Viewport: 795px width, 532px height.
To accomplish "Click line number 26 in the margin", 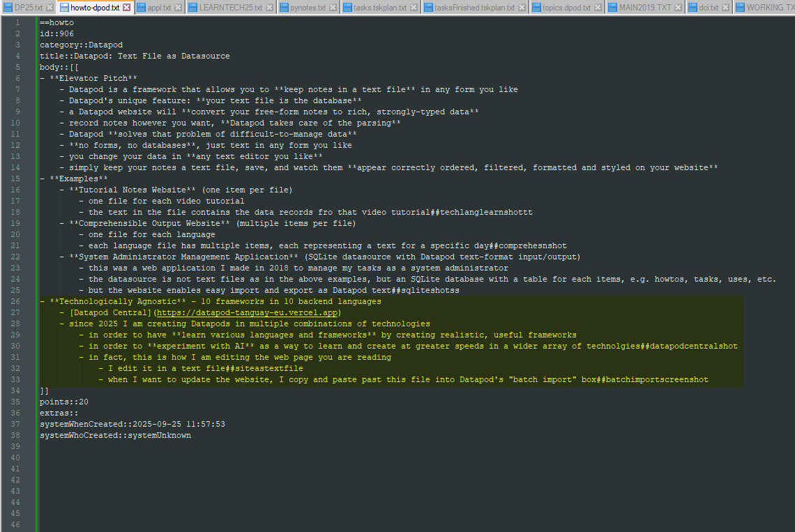I will (15, 302).
